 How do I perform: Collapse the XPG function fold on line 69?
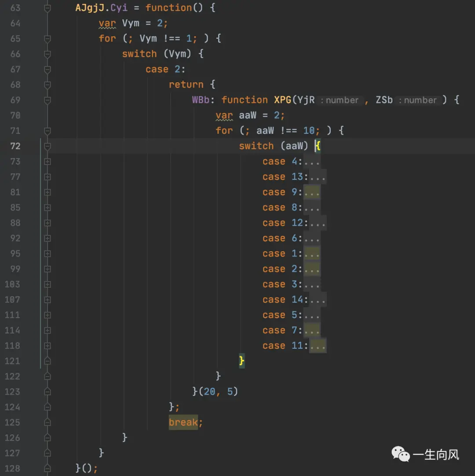[x=47, y=100]
